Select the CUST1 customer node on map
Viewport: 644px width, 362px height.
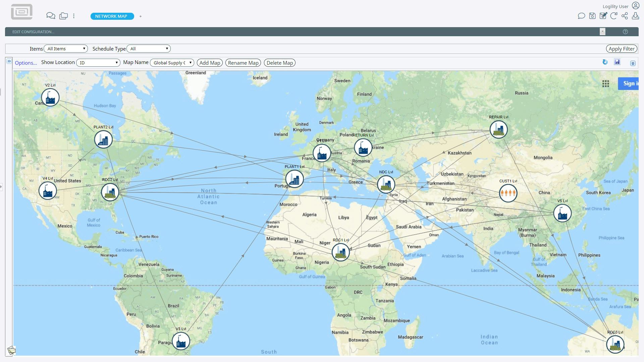point(508,193)
